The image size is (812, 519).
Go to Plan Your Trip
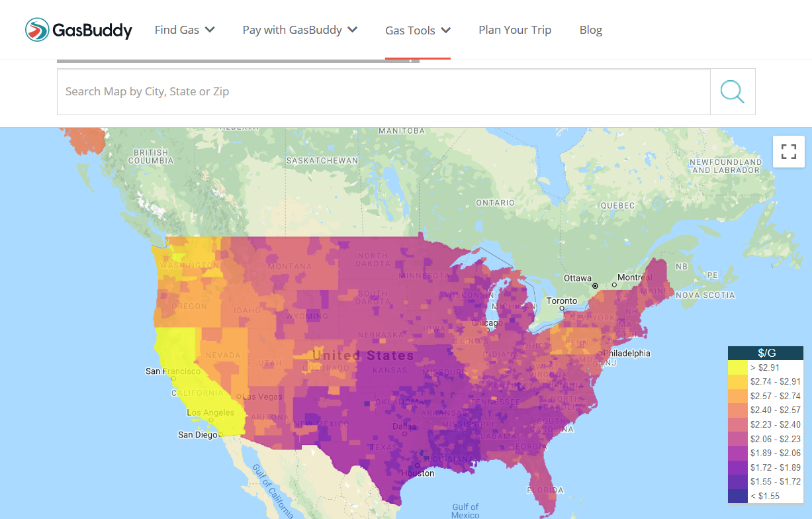(515, 30)
